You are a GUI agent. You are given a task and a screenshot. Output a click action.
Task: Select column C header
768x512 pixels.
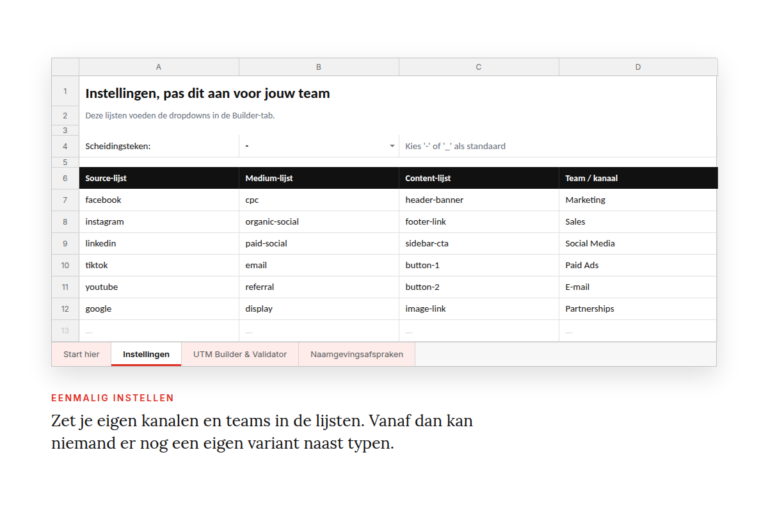click(x=479, y=67)
